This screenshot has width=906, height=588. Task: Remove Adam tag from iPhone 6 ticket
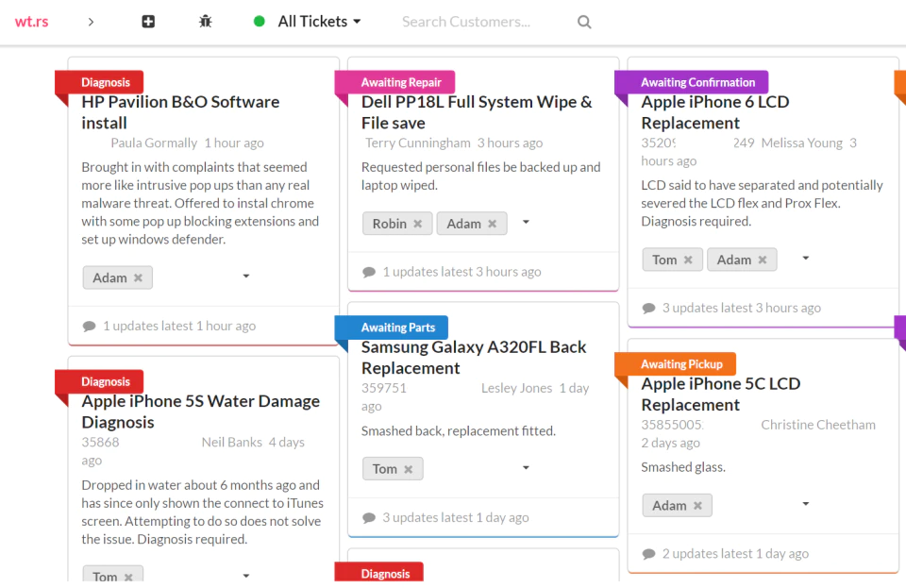pyautogui.click(x=763, y=260)
